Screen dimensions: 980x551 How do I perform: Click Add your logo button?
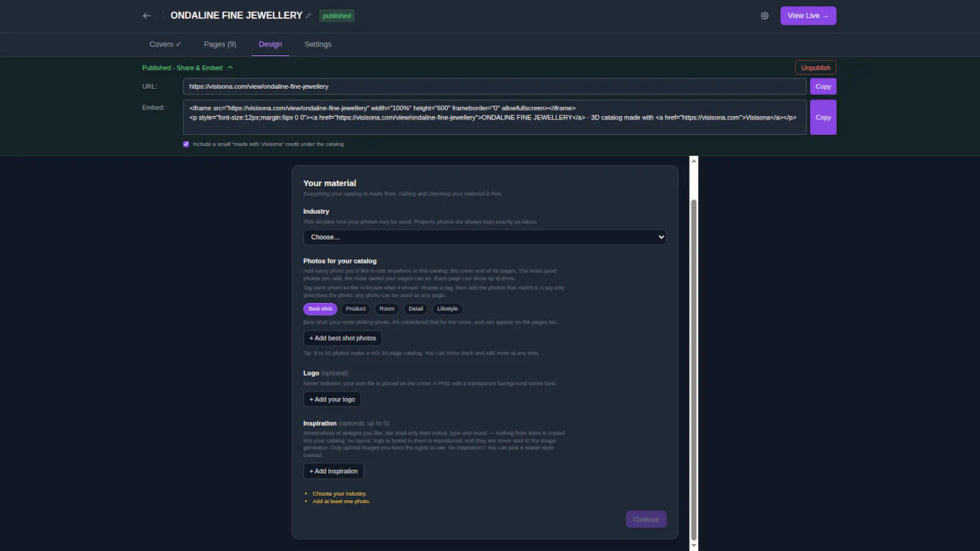point(332,400)
